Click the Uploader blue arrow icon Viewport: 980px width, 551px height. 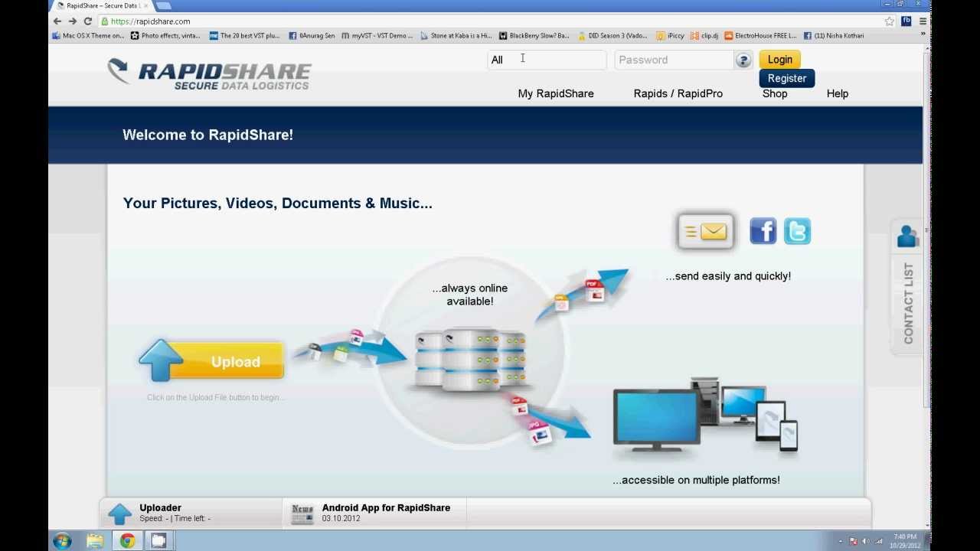click(119, 514)
